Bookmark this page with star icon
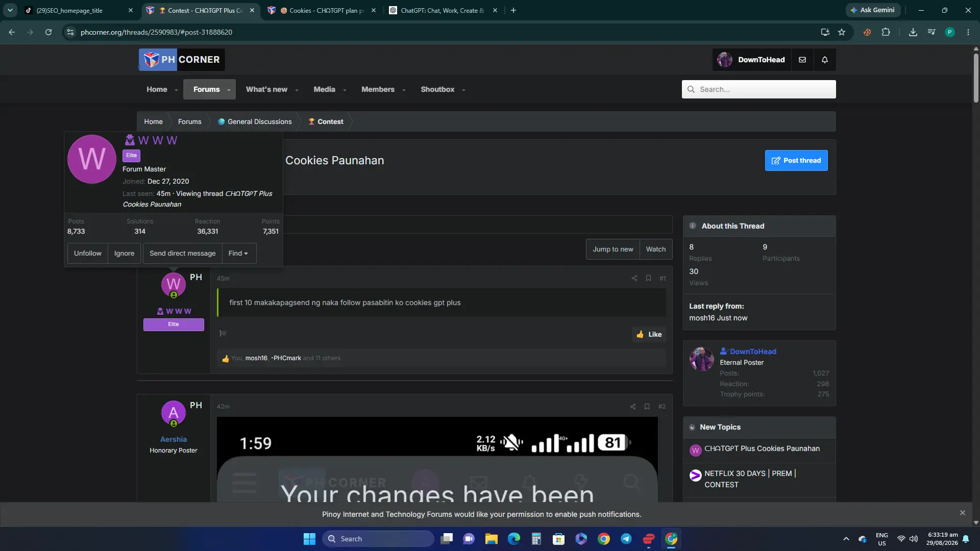Viewport: 980px width, 551px height. [842, 32]
